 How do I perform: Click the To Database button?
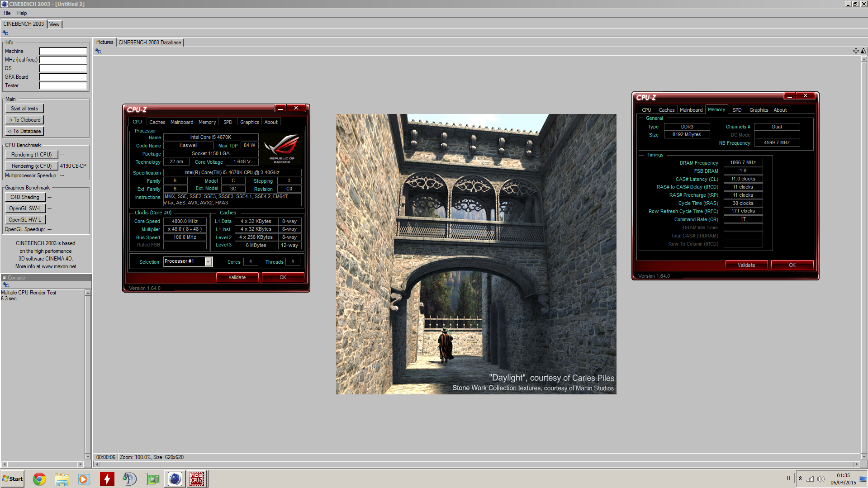point(24,131)
